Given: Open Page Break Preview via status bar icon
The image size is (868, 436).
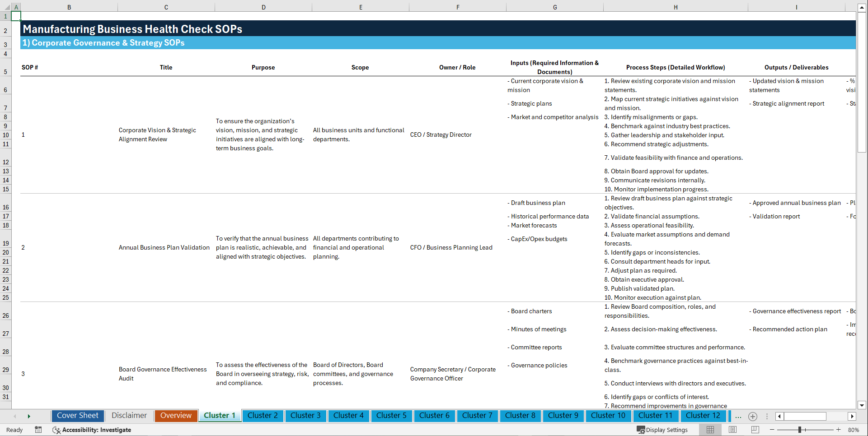Looking at the screenshot, I should pyautogui.click(x=755, y=430).
